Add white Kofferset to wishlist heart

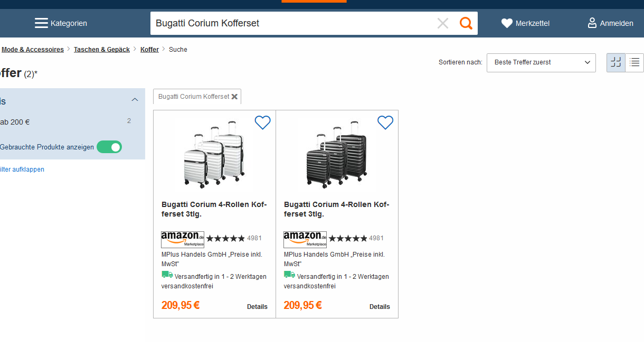pyautogui.click(x=262, y=123)
